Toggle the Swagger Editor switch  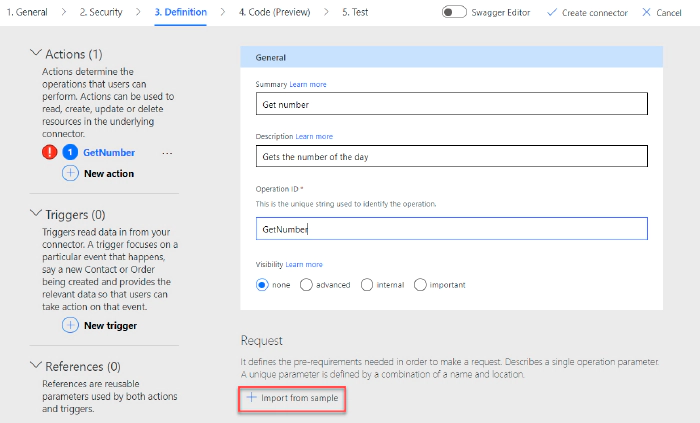[x=454, y=12]
